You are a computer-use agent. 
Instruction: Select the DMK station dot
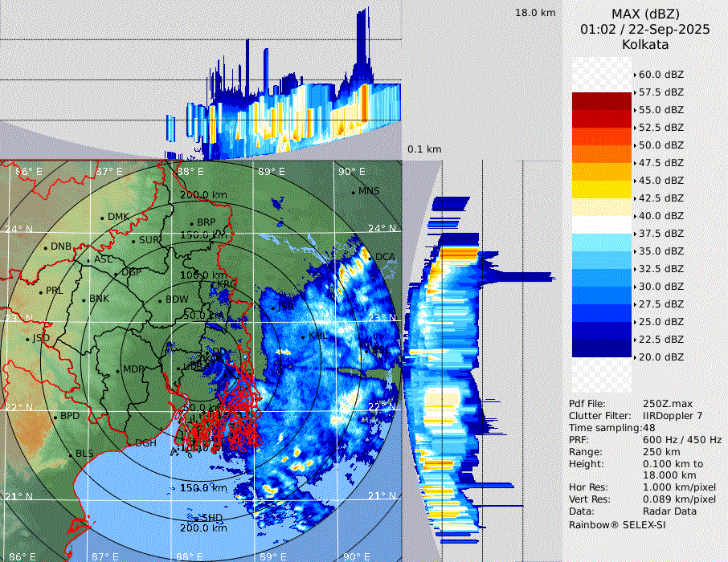[x=103, y=218]
